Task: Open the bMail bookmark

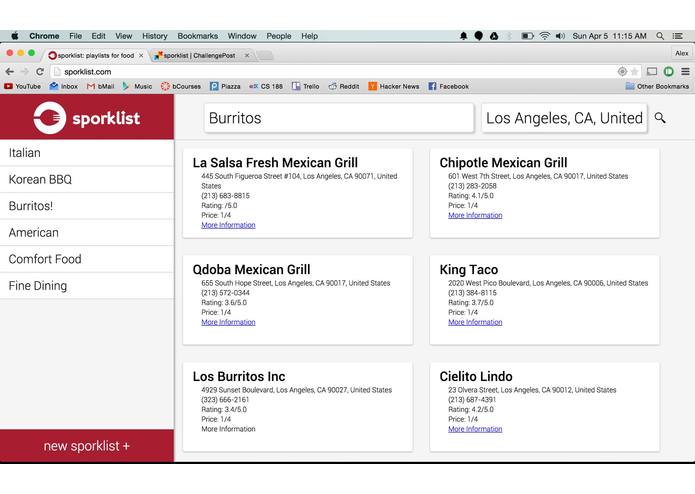Action: 101,86
